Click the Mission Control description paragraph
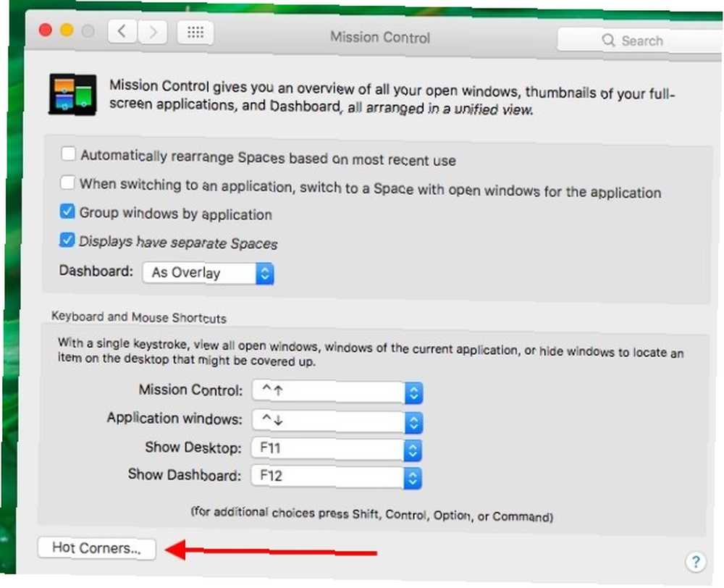This screenshot has width=724, height=588. pyautogui.click(x=392, y=98)
